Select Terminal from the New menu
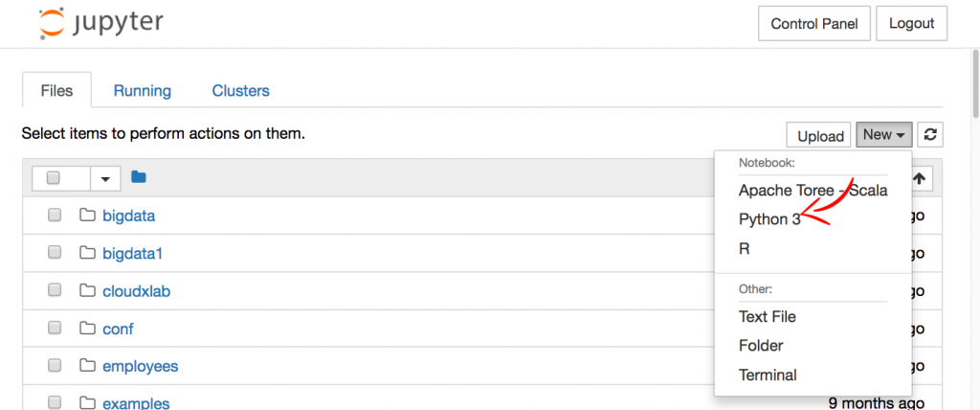980x410 pixels. (x=768, y=375)
